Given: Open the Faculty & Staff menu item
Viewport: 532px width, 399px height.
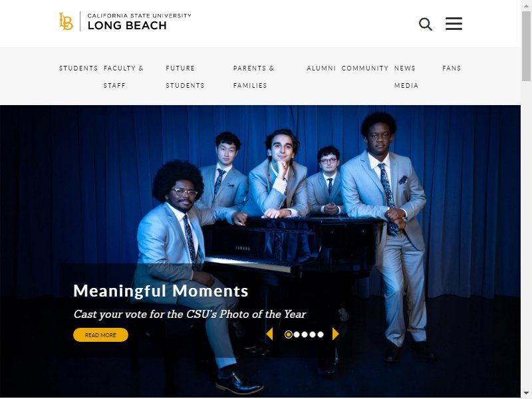Looking at the screenshot, I should tap(124, 76).
